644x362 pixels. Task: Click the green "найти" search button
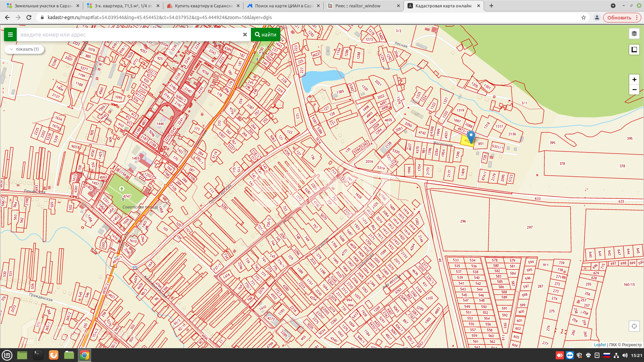coord(265,35)
